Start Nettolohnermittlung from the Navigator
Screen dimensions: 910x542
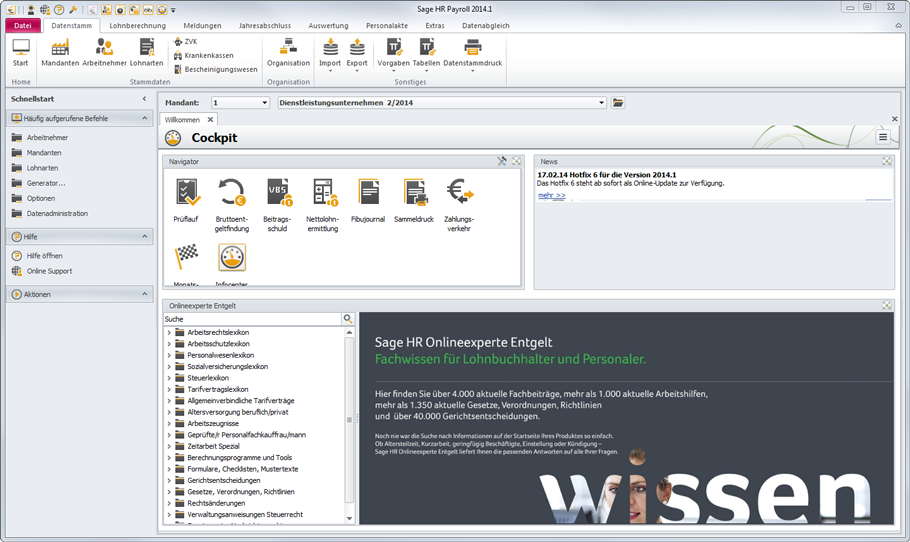click(x=323, y=194)
